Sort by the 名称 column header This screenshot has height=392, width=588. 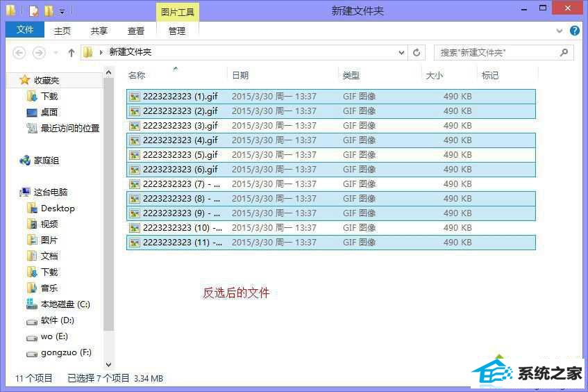click(137, 76)
